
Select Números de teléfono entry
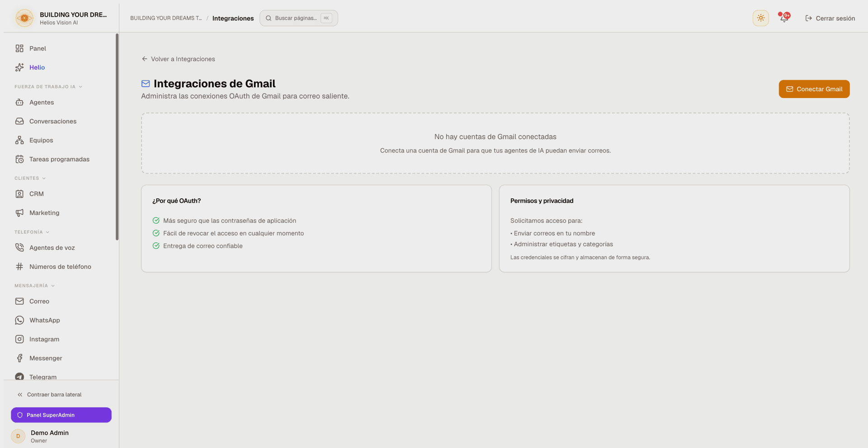[x=61, y=267]
